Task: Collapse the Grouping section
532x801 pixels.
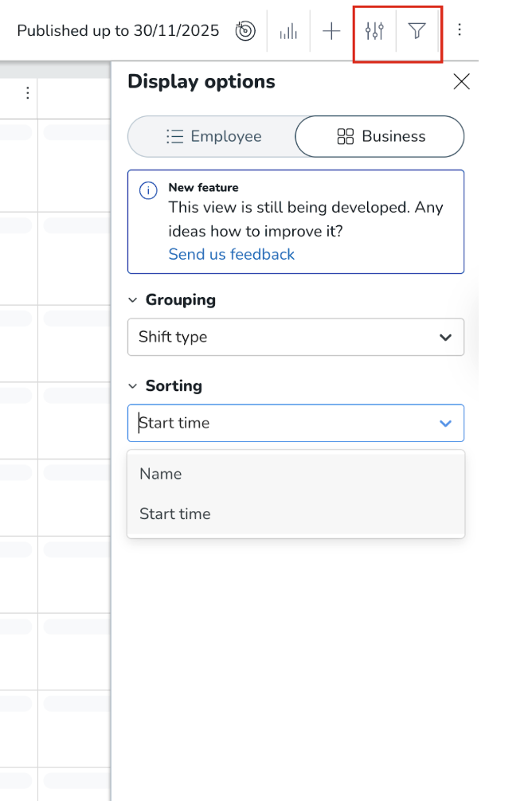Action: tap(132, 300)
